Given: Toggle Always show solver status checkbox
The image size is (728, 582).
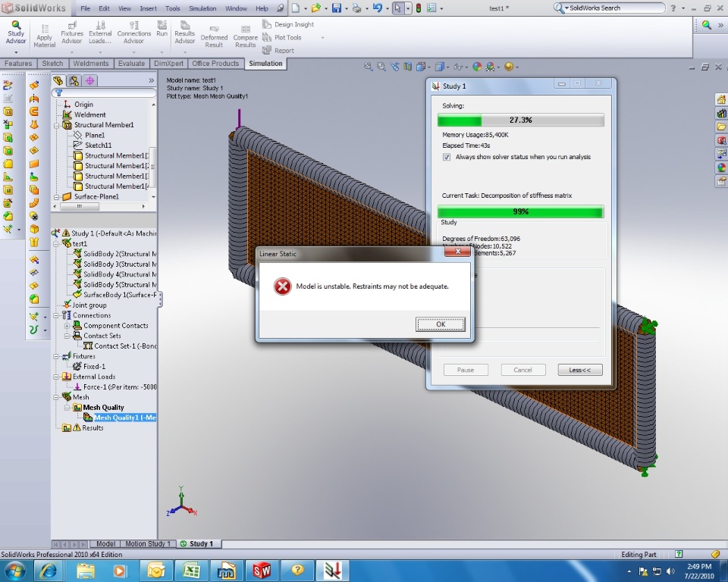Looking at the screenshot, I should click(x=447, y=157).
